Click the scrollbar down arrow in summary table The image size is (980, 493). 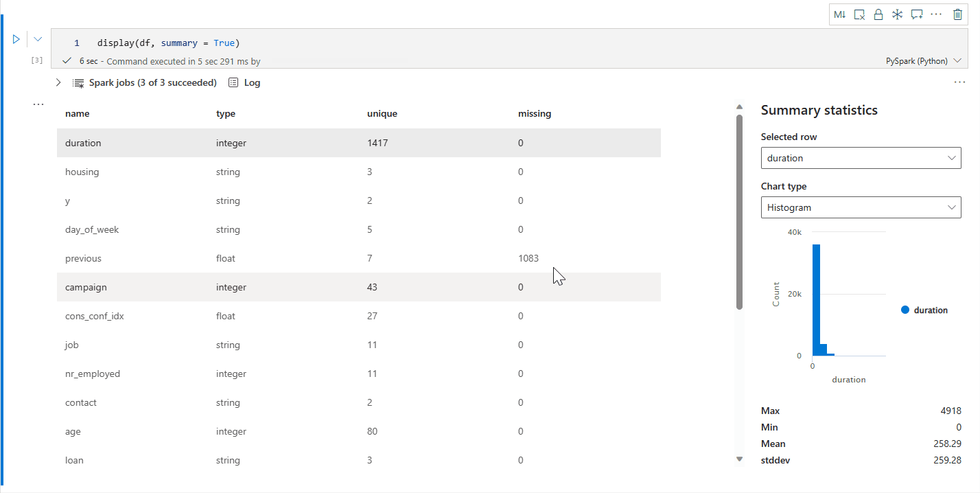(739, 459)
